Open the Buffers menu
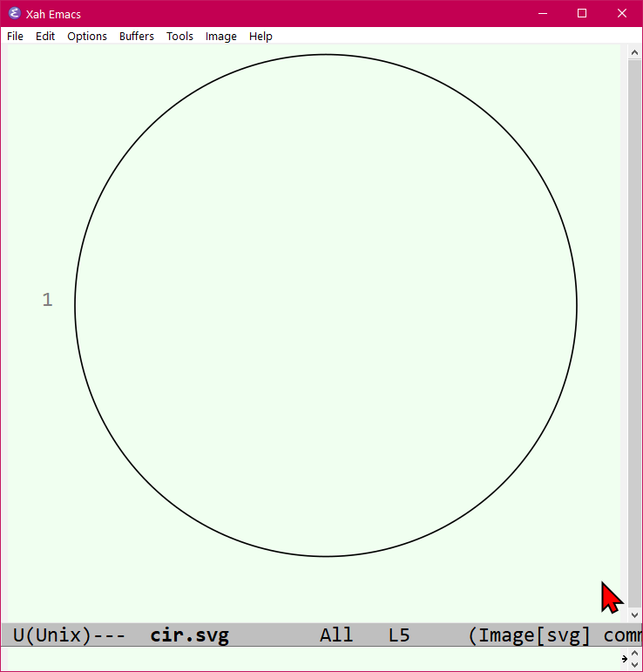Screen dimensions: 643x672 point(136,36)
